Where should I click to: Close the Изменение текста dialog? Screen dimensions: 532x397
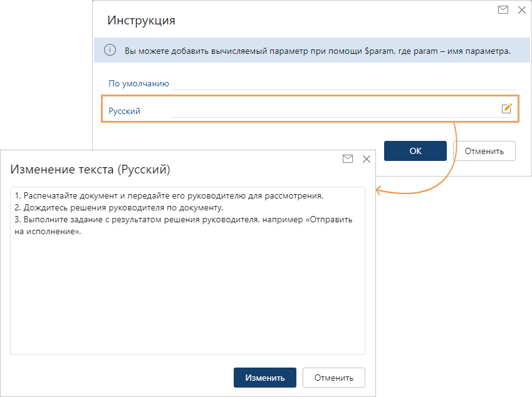click(x=367, y=159)
